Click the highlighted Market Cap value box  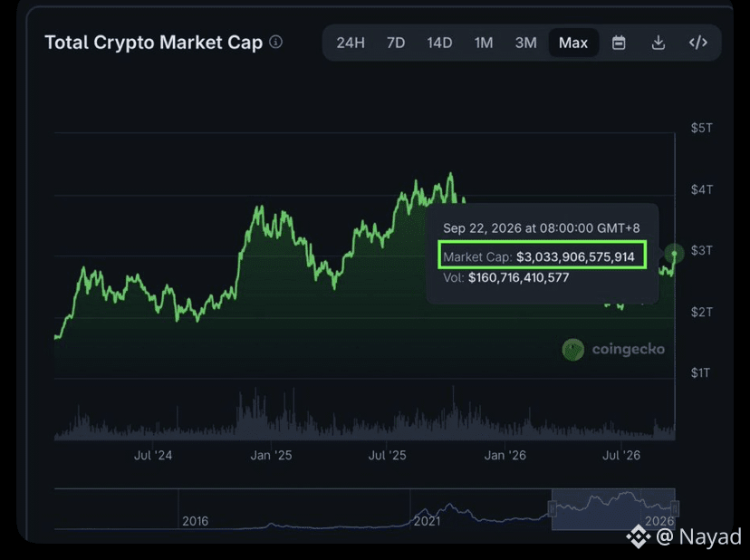543,256
